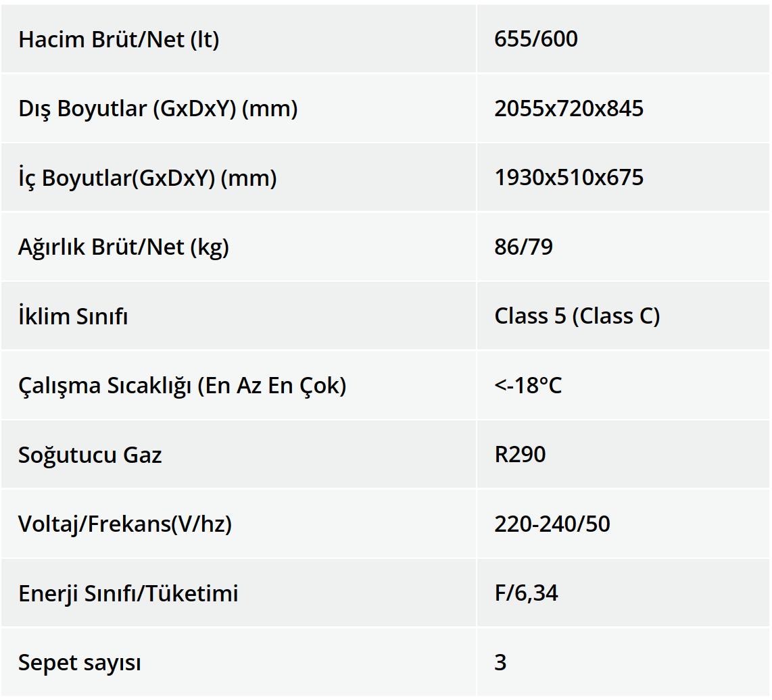Select the 86/79 weight value
Screen dimensions: 772x700
click(523, 247)
